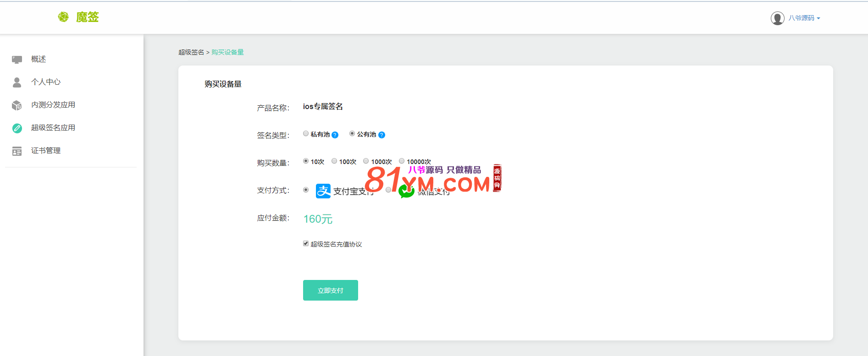The width and height of the screenshot is (868, 356).
Task: Click the 概述 monitor icon
Action: pyautogui.click(x=17, y=60)
